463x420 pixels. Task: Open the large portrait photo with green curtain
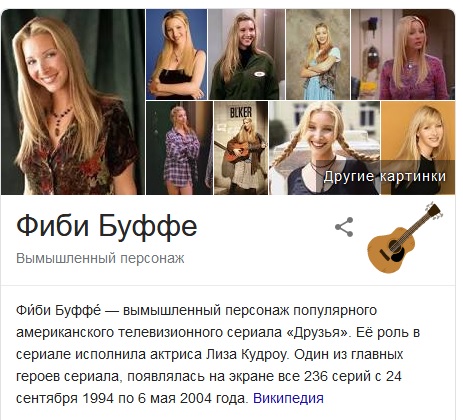[x=73, y=102]
